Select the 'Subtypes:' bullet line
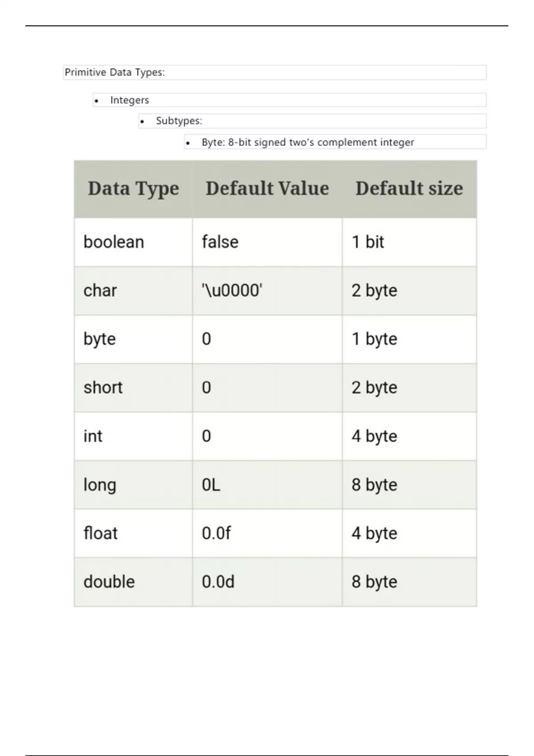 pos(179,121)
